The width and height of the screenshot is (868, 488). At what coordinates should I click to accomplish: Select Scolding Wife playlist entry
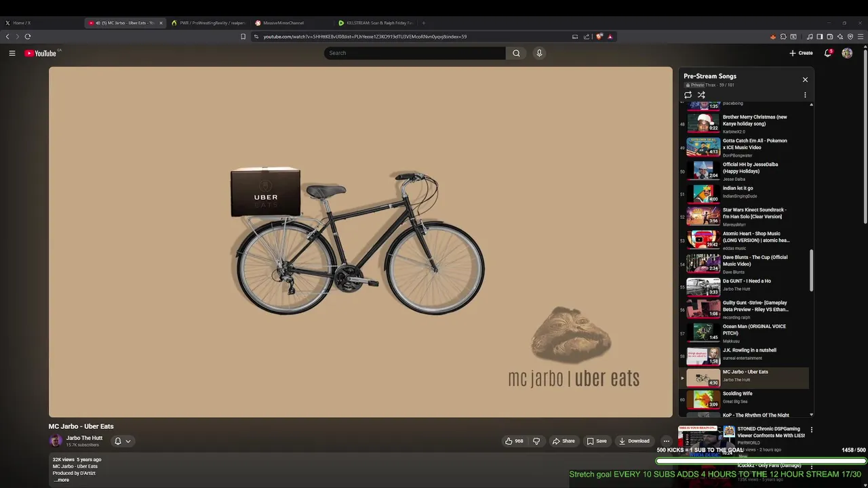click(x=744, y=399)
